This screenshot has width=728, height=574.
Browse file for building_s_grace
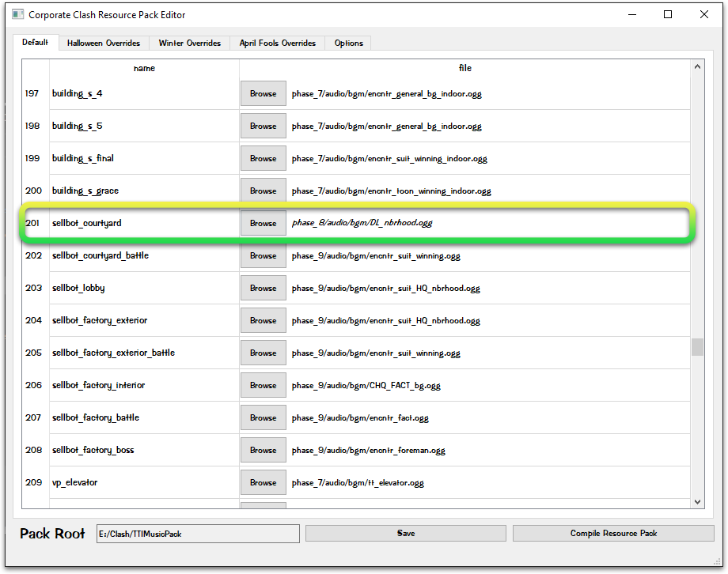tap(264, 191)
